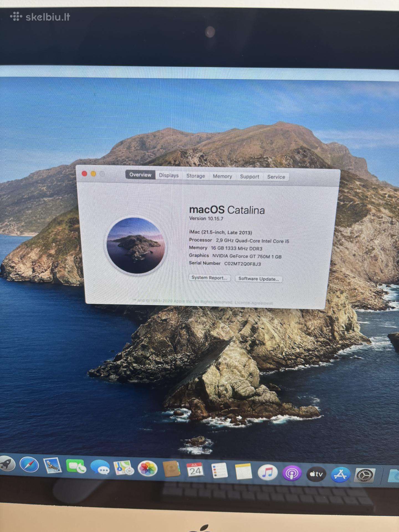399x532 pixels.
Task: Open Messages from the Dock
Action: click(100, 468)
